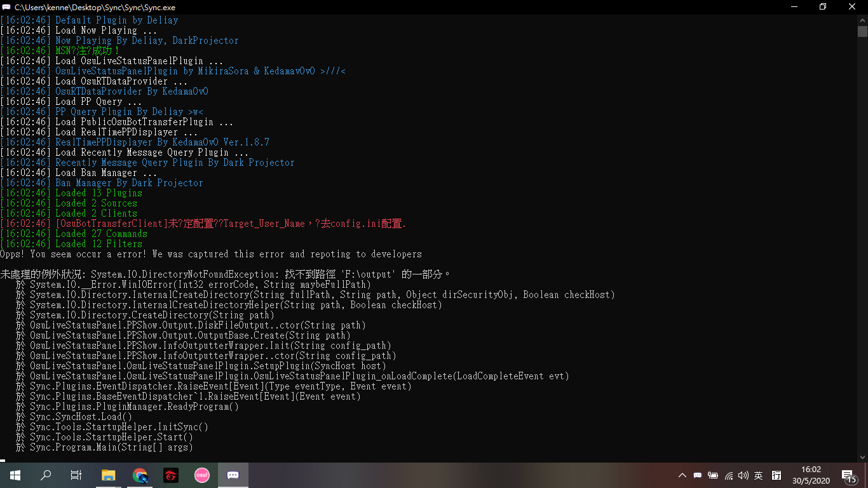Click stack line 'System.IO.__Error.WinIOError'
Viewport: 868px width, 488px height.
tap(193, 285)
